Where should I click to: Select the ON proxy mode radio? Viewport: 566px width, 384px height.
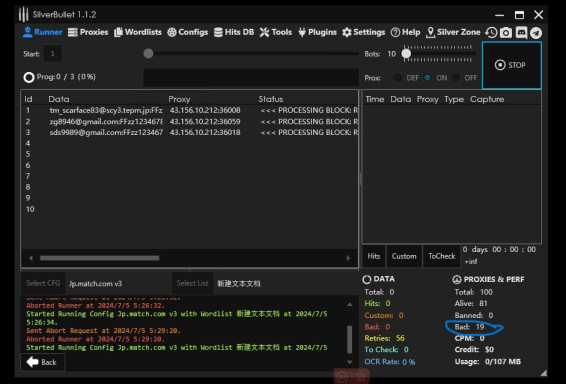(427, 78)
